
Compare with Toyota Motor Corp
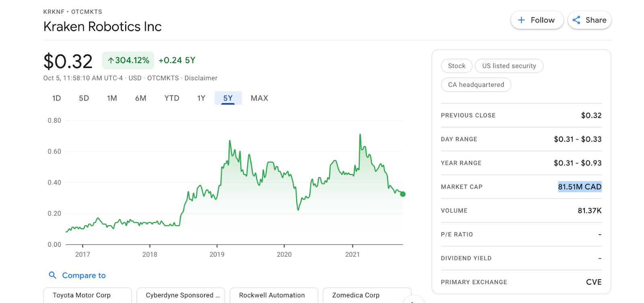[88, 295]
